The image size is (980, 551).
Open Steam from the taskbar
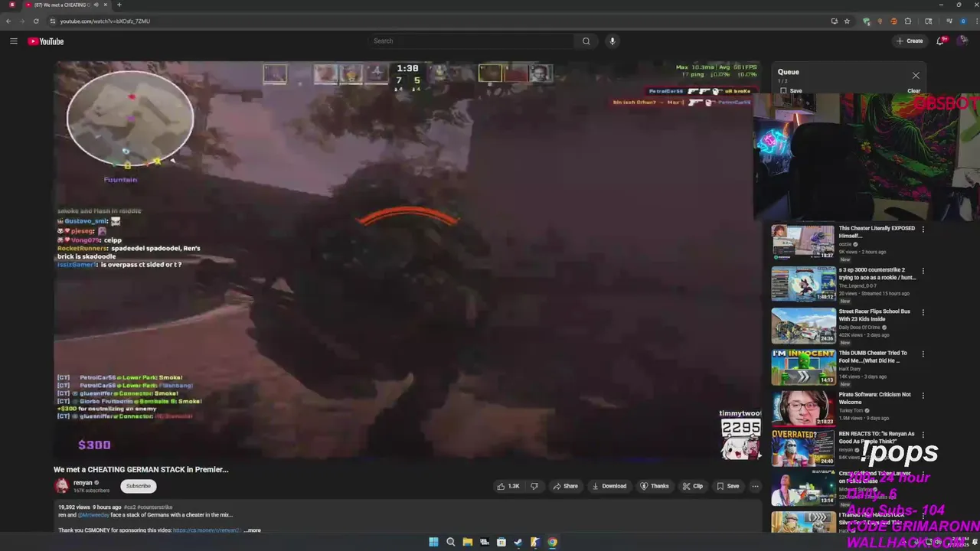pyautogui.click(x=518, y=542)
